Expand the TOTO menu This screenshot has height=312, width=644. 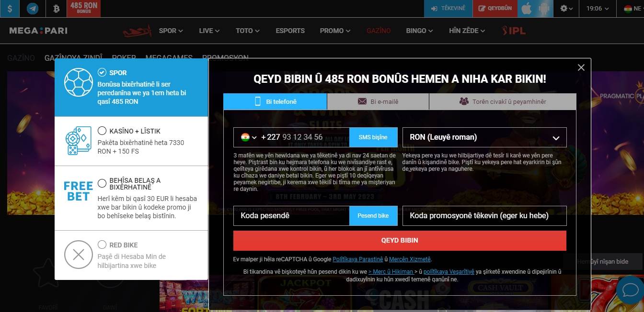(248, 31)
